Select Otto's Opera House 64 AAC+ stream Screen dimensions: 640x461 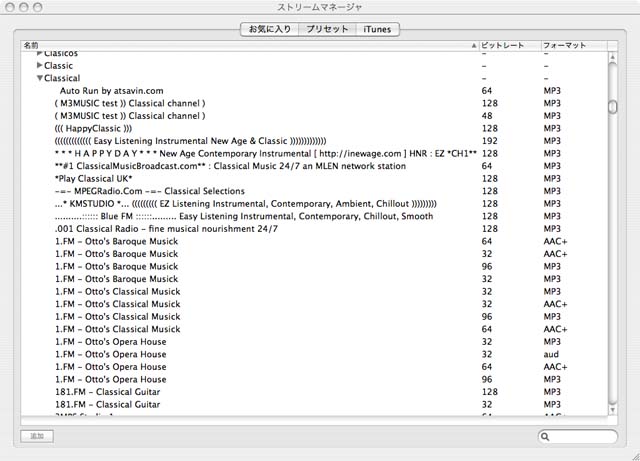click(314, 367)
